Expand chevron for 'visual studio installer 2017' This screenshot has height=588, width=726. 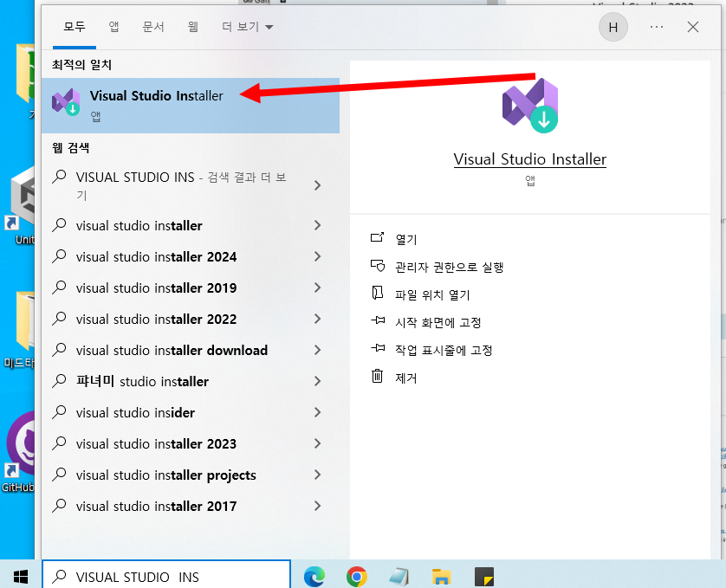[318, 506]
